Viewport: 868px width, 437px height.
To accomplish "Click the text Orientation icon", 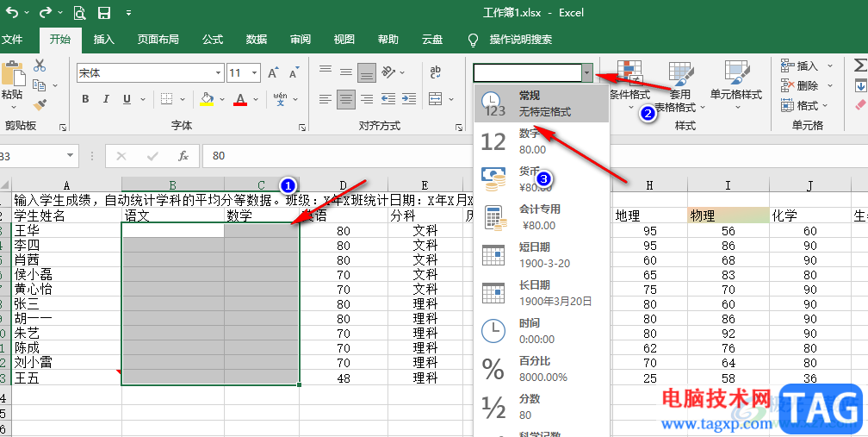I will click(389, 72).
